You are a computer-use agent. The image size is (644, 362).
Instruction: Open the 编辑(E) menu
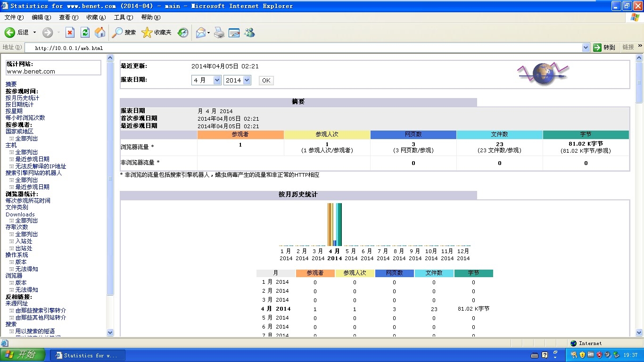point(41,17)
